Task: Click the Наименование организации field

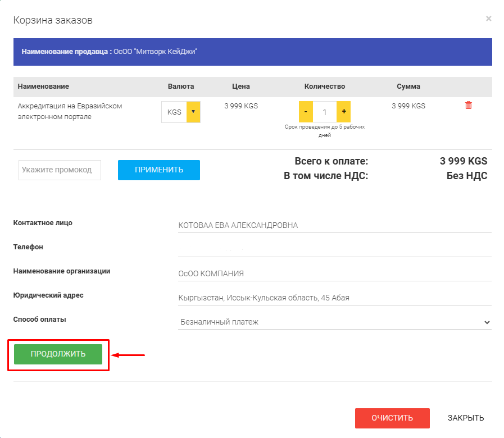Action: (x=335, y=273)
